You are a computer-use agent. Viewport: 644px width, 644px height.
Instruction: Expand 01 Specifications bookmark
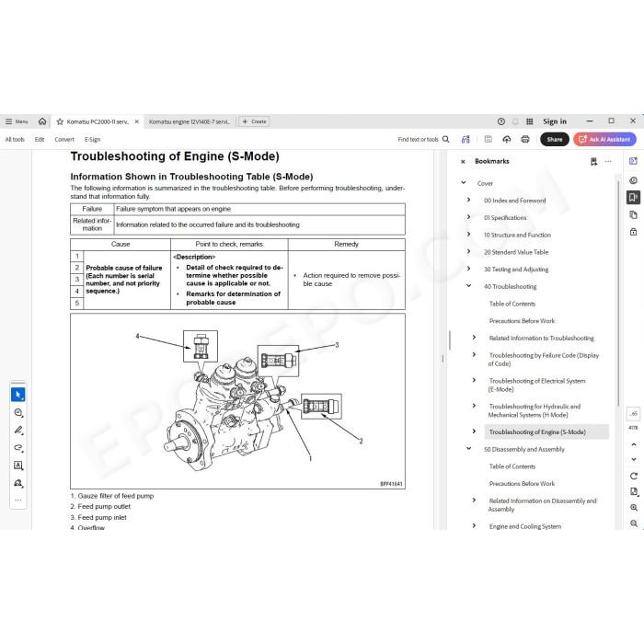[x=468, y=217]
